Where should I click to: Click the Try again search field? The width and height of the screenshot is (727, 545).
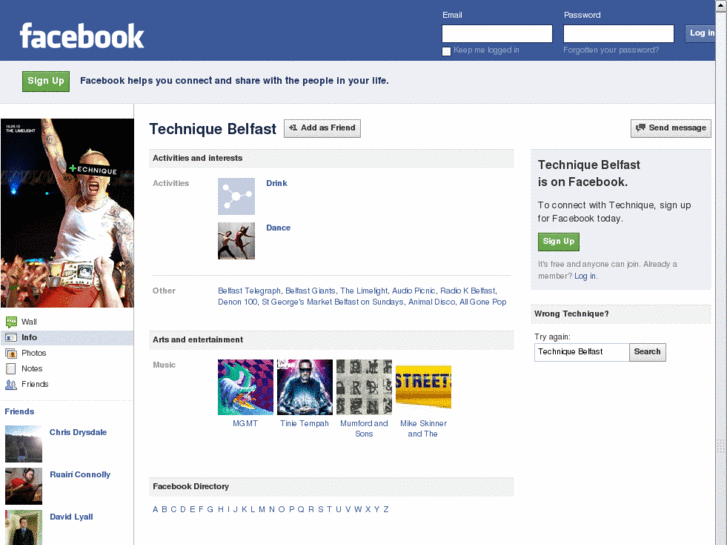pos(581,352)
